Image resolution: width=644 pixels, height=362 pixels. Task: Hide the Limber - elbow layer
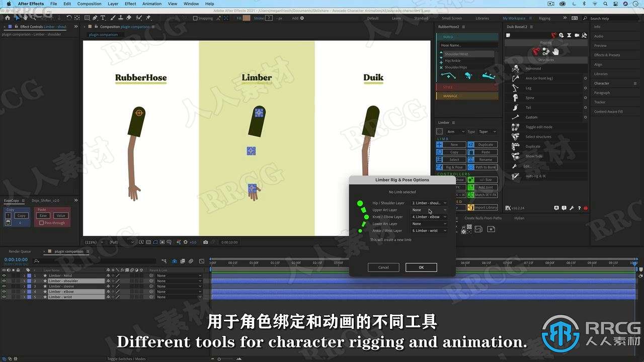[x=4, y=292]
